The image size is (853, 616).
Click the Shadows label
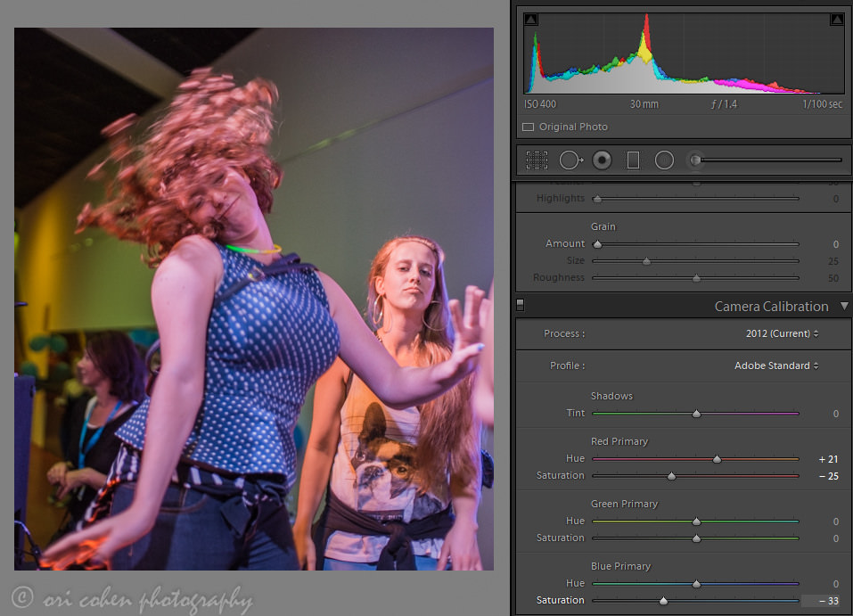[x=611, y=396]
